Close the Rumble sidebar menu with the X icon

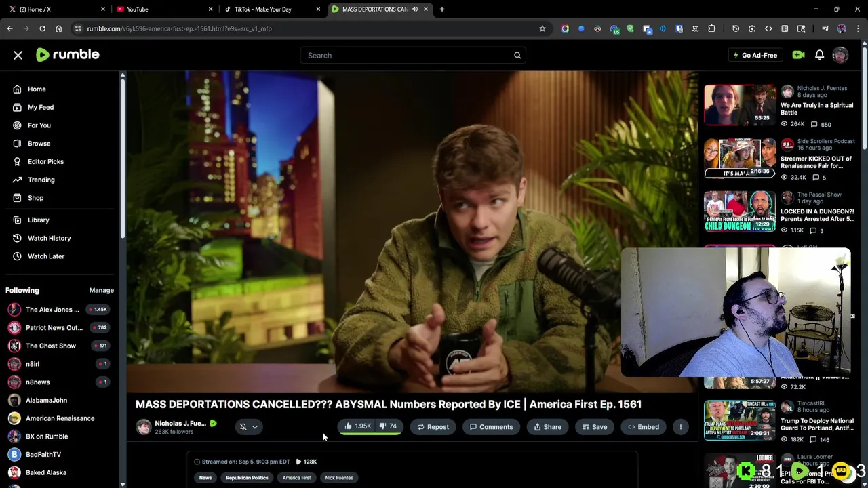[18, 55]
